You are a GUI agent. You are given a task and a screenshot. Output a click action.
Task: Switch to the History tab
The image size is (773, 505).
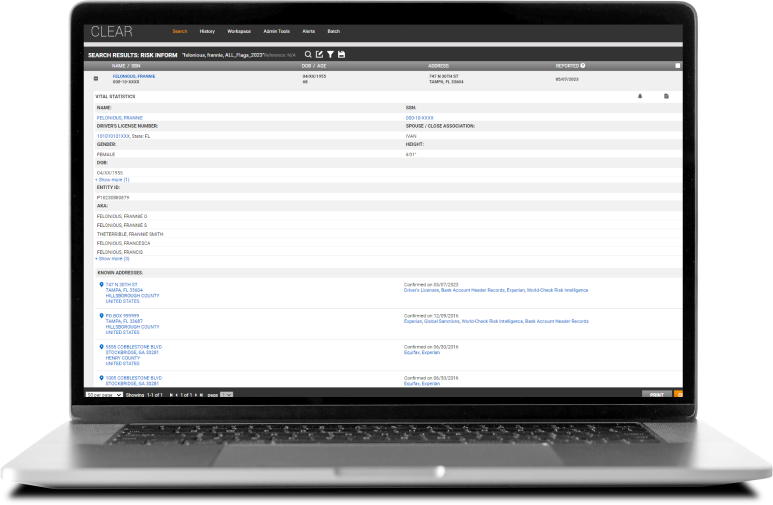tap(207, 31)
